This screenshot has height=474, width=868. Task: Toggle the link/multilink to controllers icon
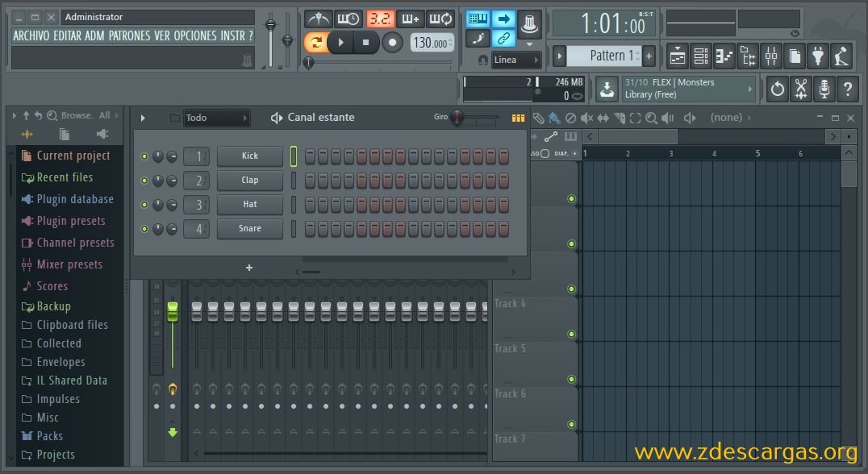(503, 39)
